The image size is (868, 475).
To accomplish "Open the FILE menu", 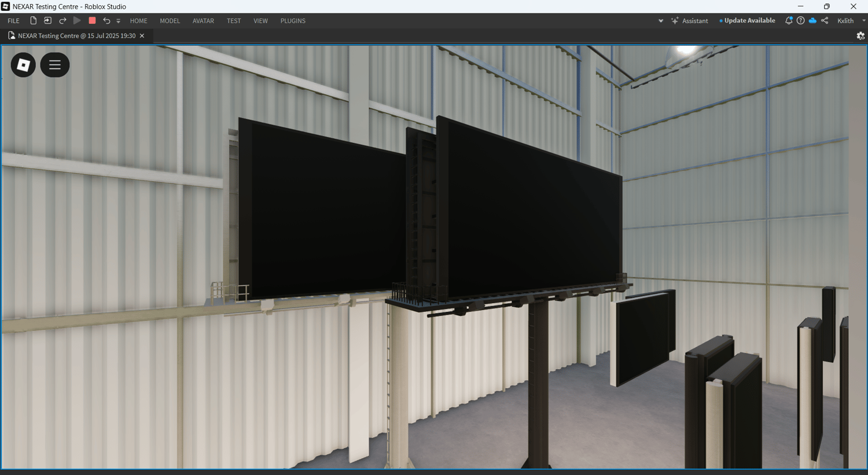I will coord(13,21).
